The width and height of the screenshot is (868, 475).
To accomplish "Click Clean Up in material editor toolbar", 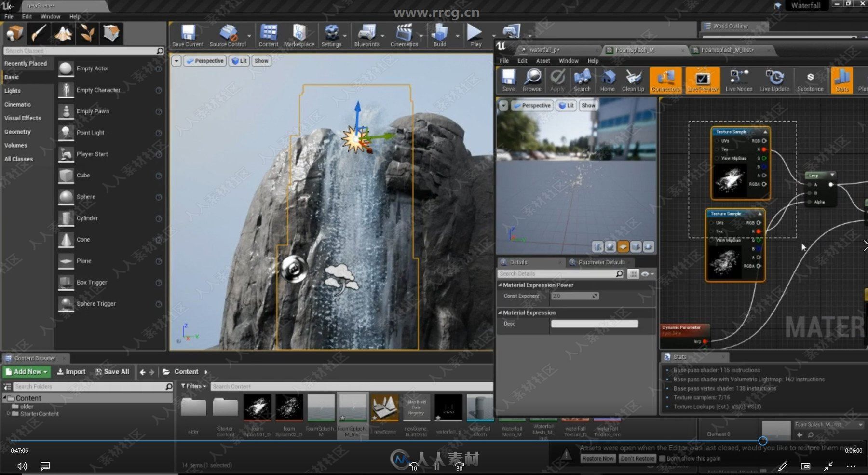I will point(633,80).
